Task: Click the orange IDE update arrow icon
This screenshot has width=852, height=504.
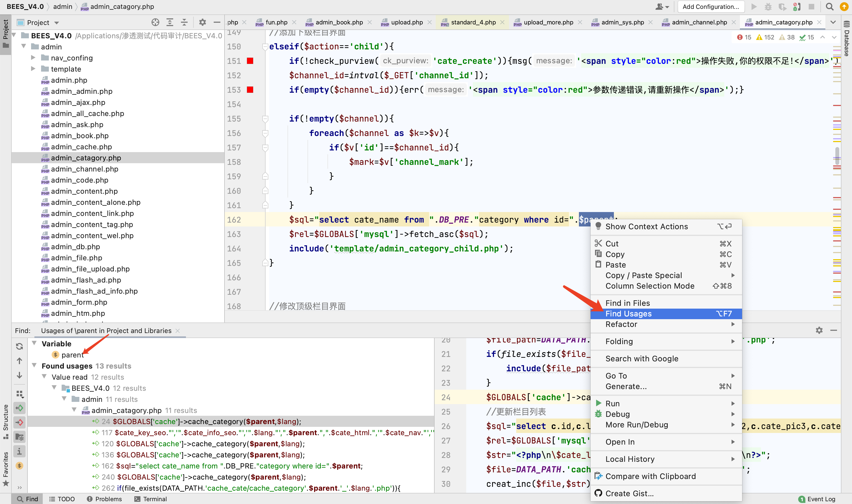Action: [844, 7]
